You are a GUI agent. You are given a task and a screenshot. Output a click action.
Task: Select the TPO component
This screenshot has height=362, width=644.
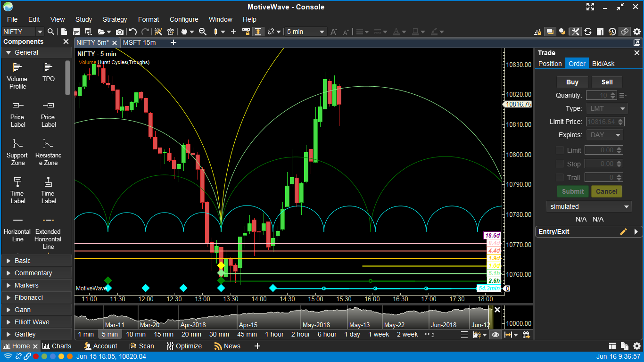click(x=48, y=73)
